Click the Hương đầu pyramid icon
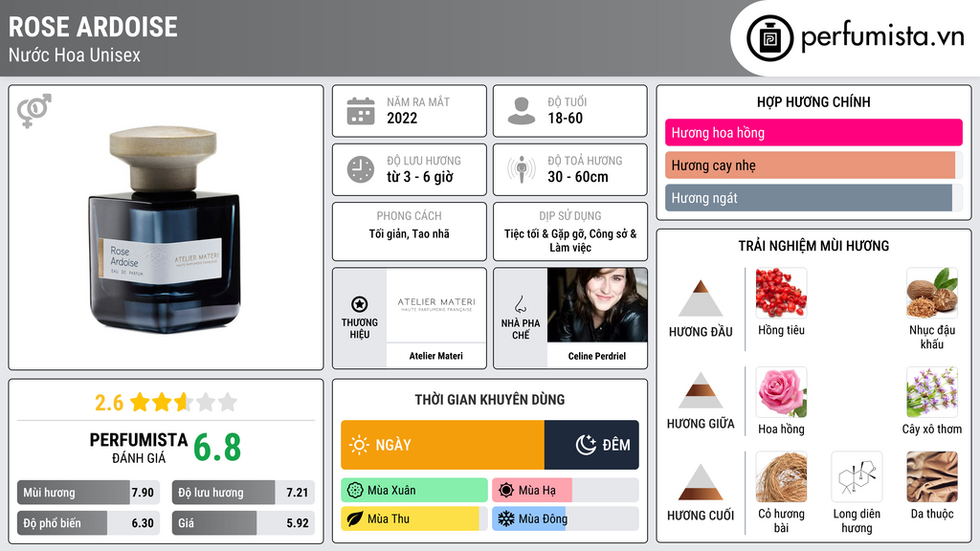 coord(701,298)
